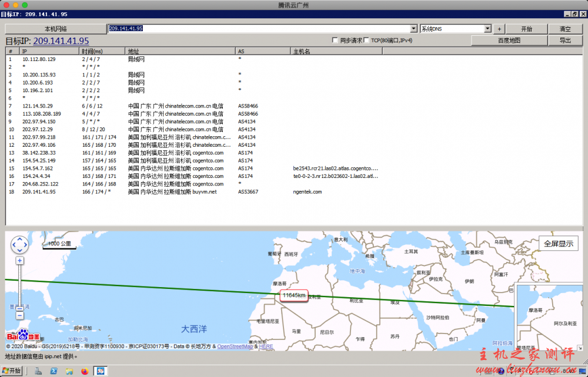This screenshot has width=588, height=377.
Task: Click hostname be2543.rcr21.las02.atlas.cogentco
Action: tap(335, 169)
